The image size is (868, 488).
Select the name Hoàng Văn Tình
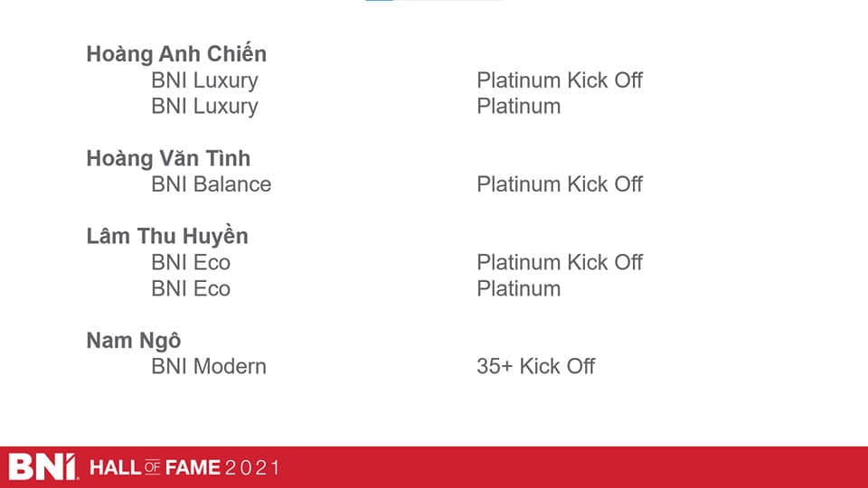pos(168,158)
